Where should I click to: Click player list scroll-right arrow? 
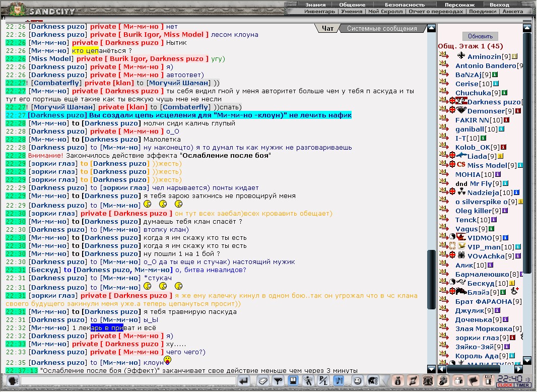(x=519, y=369)
